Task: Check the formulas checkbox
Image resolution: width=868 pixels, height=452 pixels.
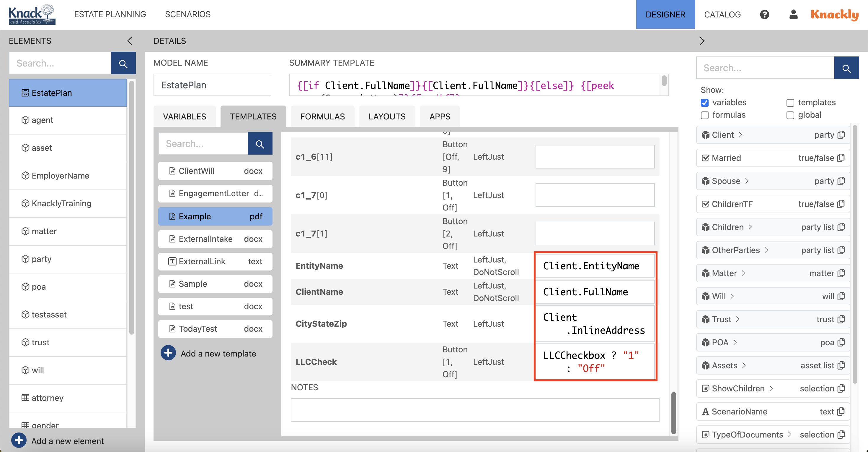Action: coord(704,115)
